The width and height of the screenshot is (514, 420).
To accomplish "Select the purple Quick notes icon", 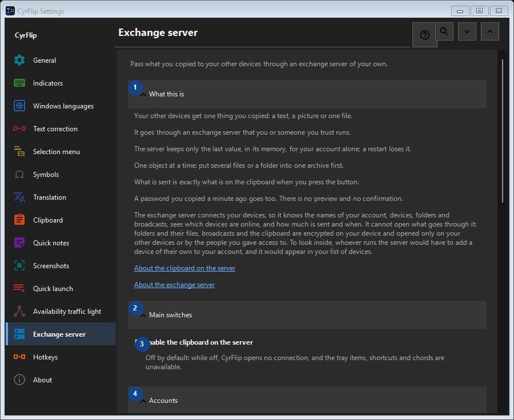I will click(x=19, y=243).
